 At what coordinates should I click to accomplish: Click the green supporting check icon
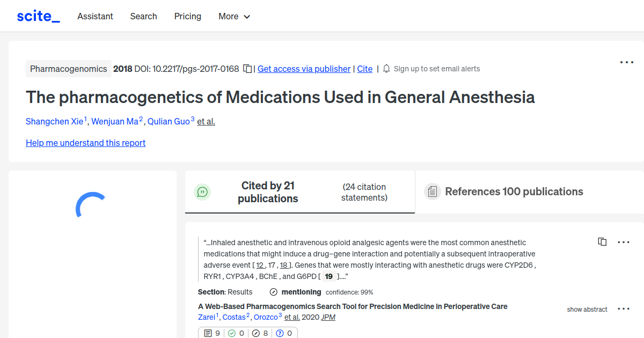(x=231, y=333)
